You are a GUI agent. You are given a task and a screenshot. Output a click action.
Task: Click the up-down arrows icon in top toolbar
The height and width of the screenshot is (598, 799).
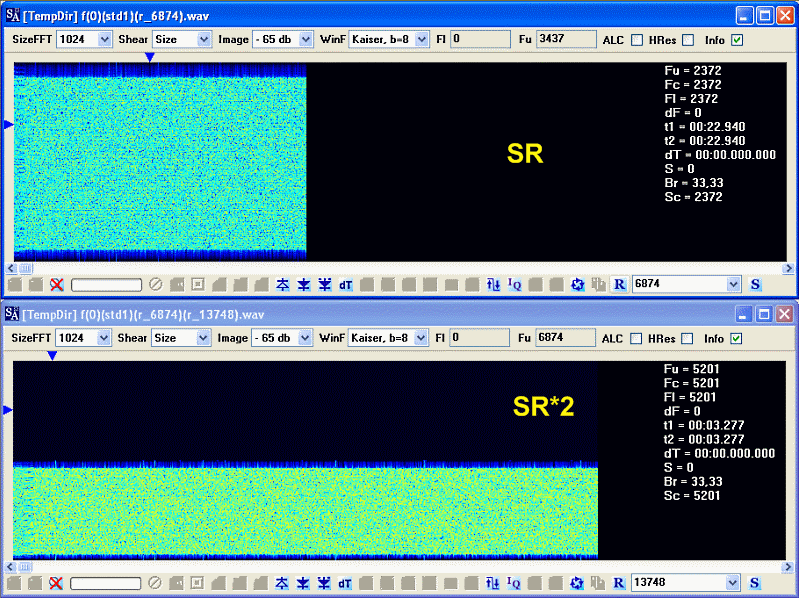tap(493, 285)
